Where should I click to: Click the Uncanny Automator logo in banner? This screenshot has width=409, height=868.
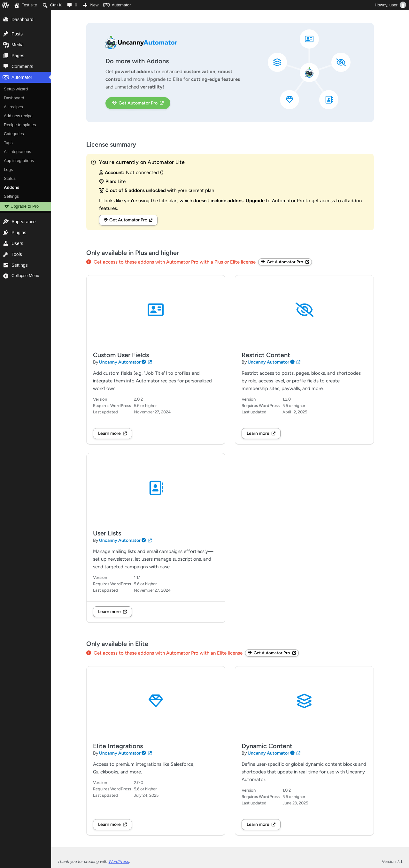point(141,42)
